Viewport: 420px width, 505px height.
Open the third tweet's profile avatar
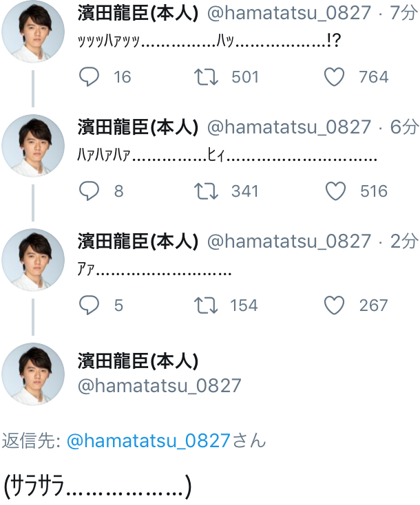32,260
